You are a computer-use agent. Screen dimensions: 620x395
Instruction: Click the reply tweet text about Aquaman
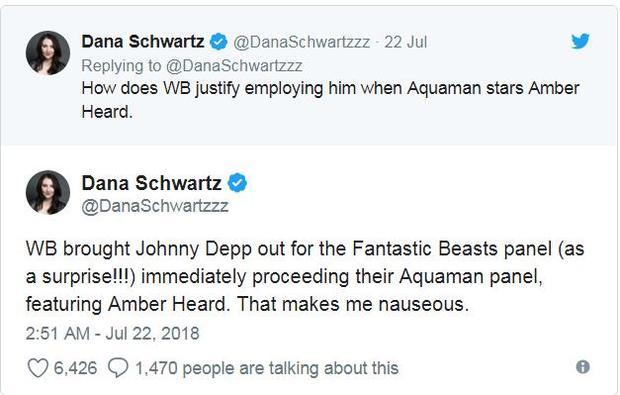pyautogui.click(x=330, y=100)
